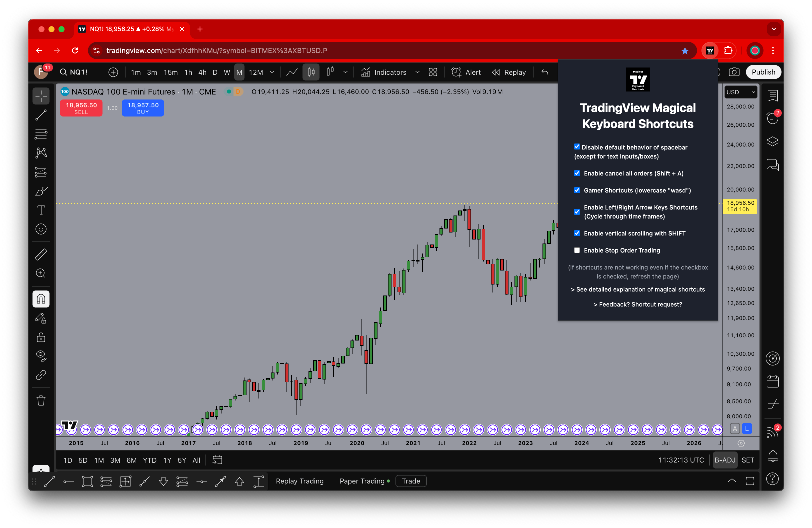Viewport: 812px width, 528px height.
Task: Check Enable Stop Order Trading
Action: coord(577,250)
